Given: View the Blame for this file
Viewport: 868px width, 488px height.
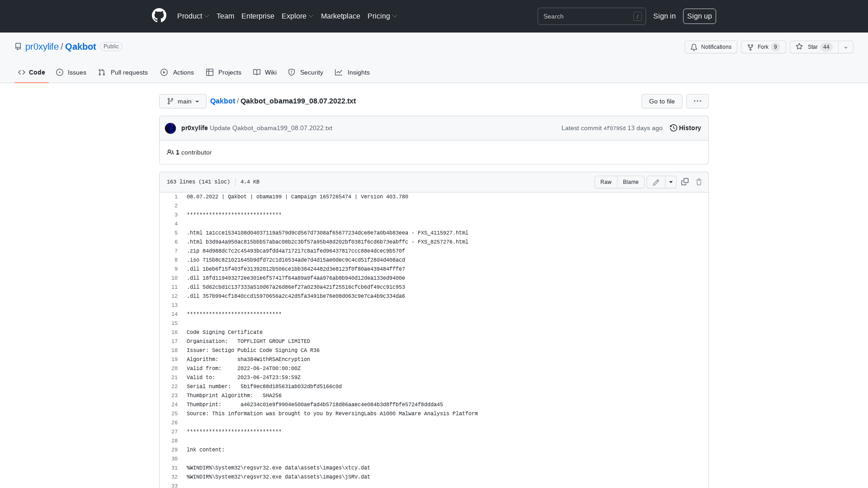Looking at the screenshot, I should [631, 182].
